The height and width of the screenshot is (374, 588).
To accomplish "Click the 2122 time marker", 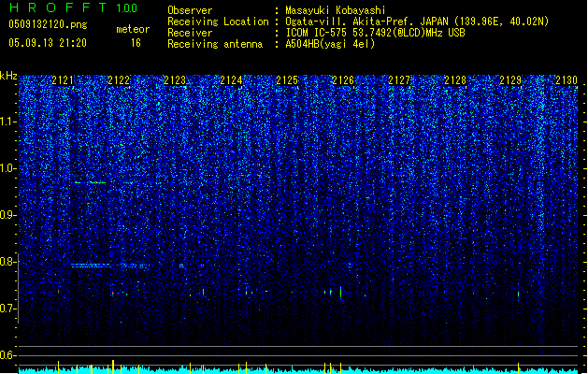I will click(x=119, y=80).
